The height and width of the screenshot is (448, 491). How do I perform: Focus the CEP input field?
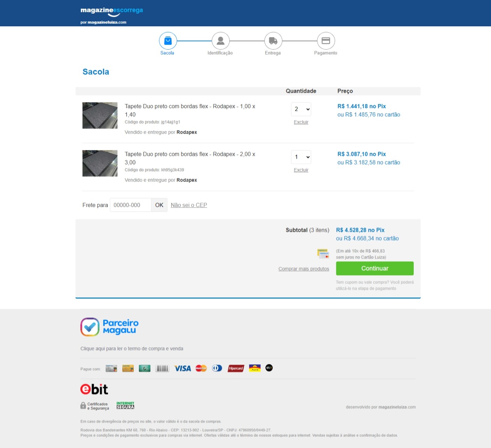tap(131, 205)
